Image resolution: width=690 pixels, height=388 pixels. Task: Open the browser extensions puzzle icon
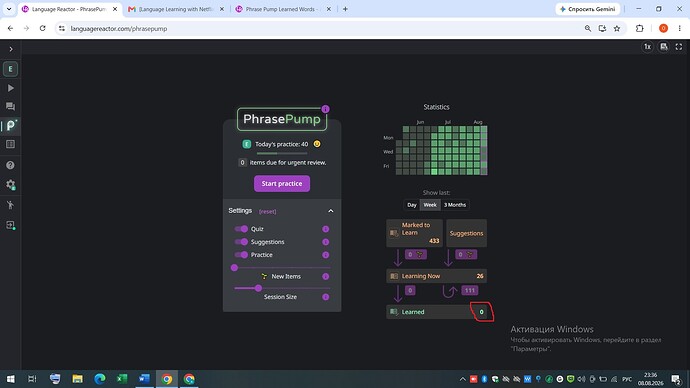[x=640, y=29]
